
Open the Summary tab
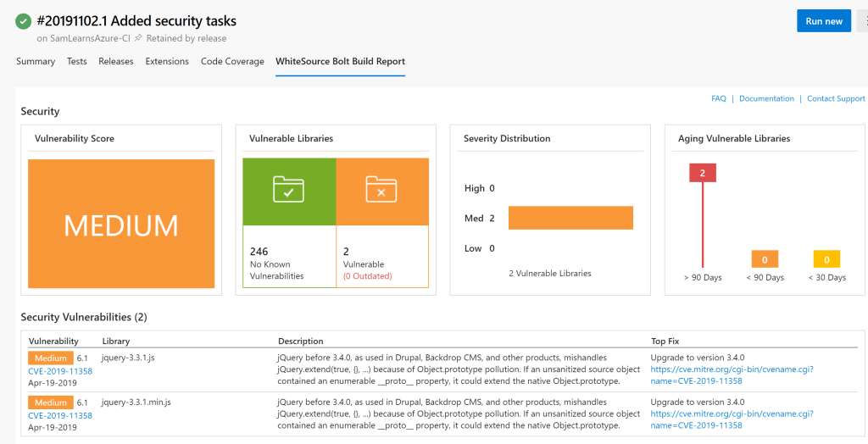tap(36, 62)
